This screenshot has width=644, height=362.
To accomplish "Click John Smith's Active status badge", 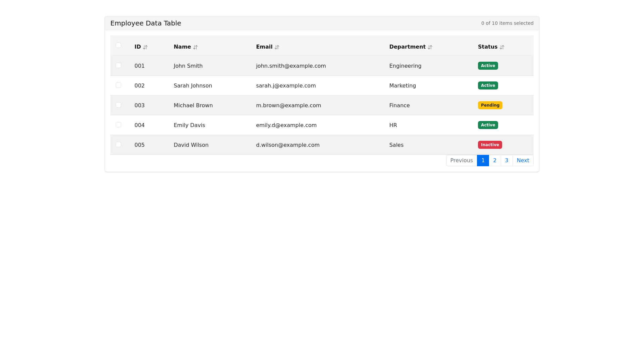I will tap(488, 66).
